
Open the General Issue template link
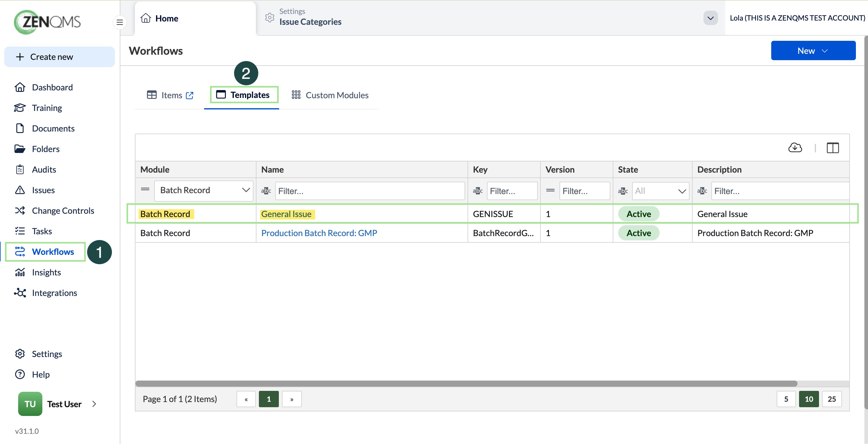[286, 214]
